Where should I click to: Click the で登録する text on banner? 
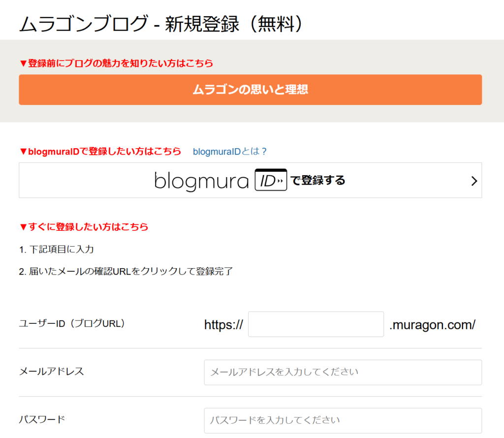tap(318, 180)
